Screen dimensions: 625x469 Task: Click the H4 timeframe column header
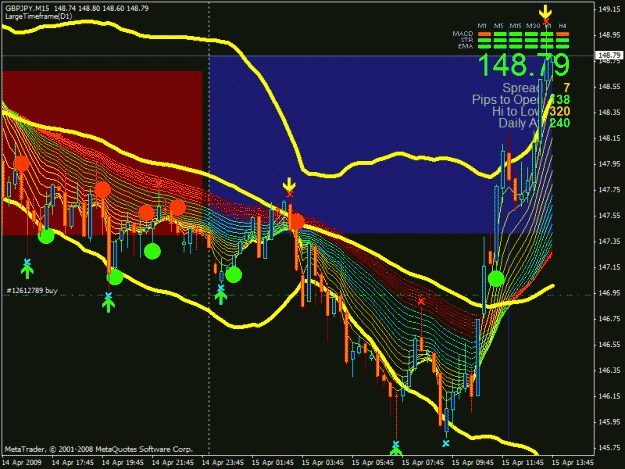pyautogui.click(x=562, y=26)
